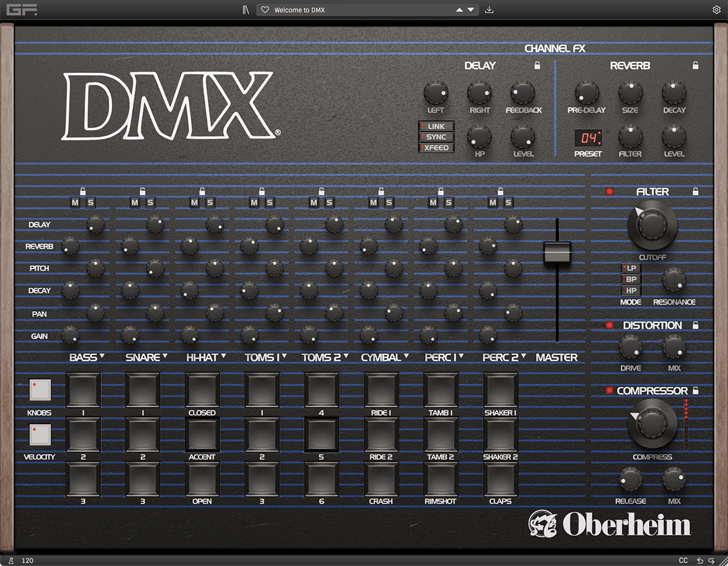Viewport: 728px width, 566px height.
Task: Lock the Reverb section with its padlock icon
Action: click(695, 66)
